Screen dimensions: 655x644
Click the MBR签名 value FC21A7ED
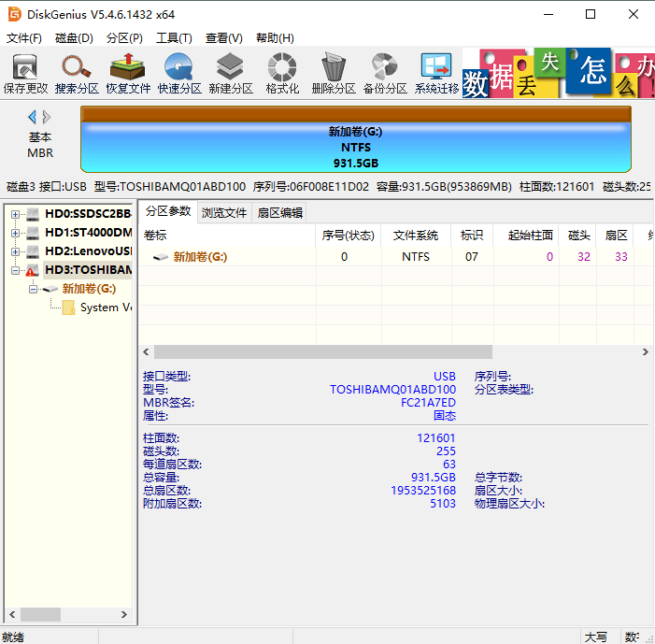pyautogui.click(x=428, y=403)
